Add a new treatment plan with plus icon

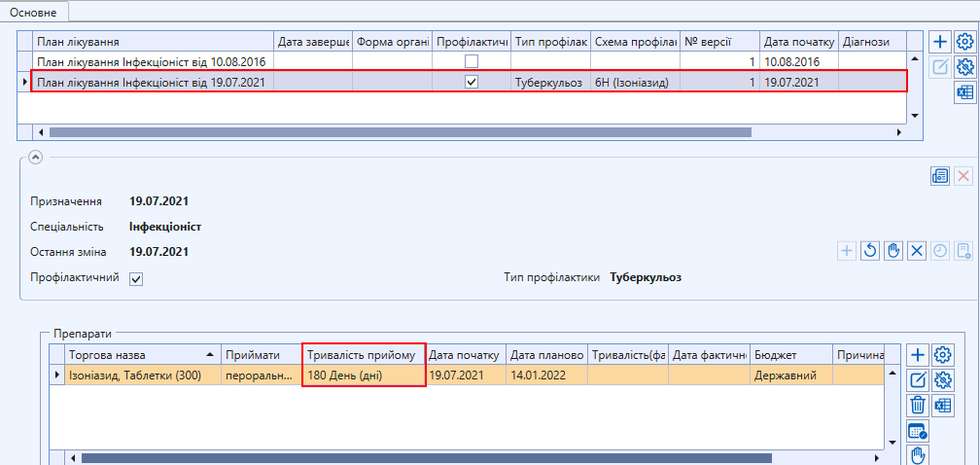pos(940,42)
